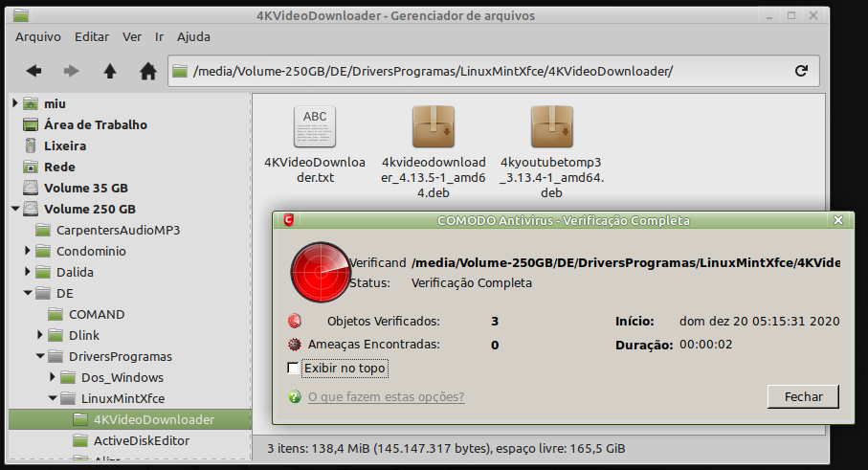Reload the folder with refresh icon
Viewport: 868px width, 470px height.
click(x=801, y=71)
